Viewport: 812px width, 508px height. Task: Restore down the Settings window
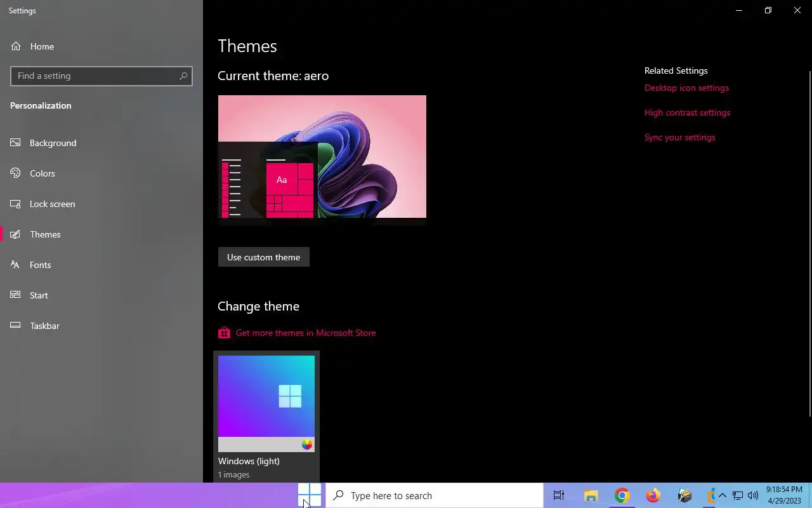click(x=768, y=10)
